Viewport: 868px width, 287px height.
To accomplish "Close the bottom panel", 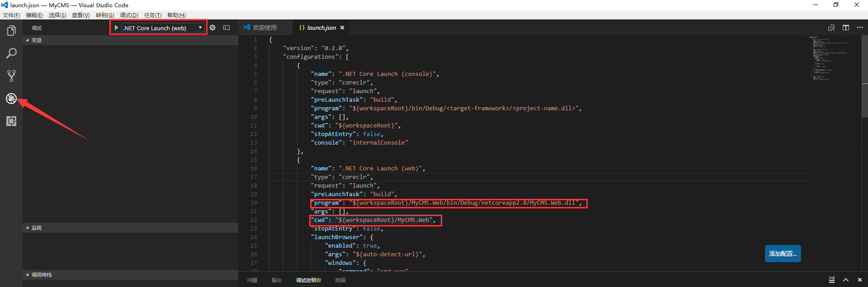I will click(860, 280).
